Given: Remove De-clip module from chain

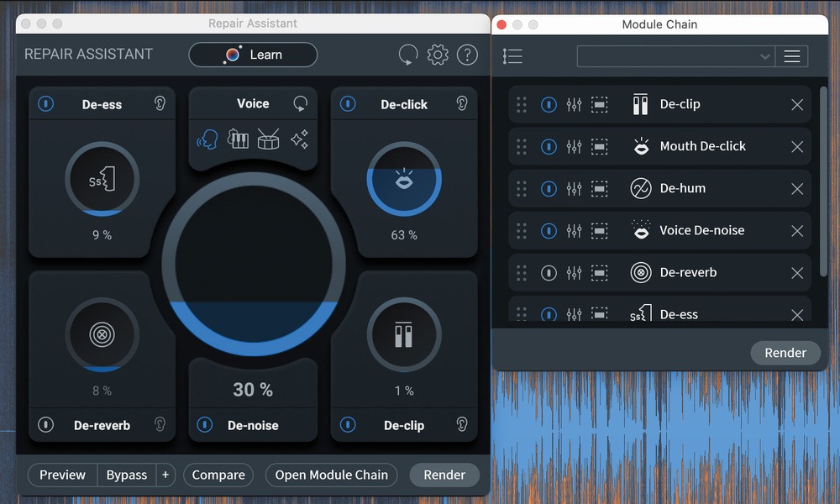Looking at the screenshot, I should [x=797, y=104].
